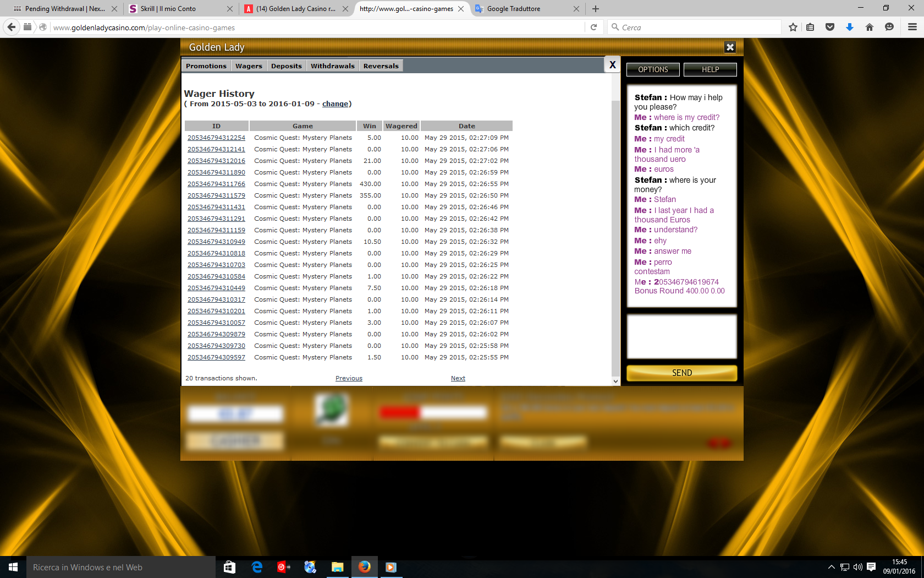This screenshot has height=578, width=924.
Task: Click the taskbar clock showing 15:45
Action: (899, 567)
